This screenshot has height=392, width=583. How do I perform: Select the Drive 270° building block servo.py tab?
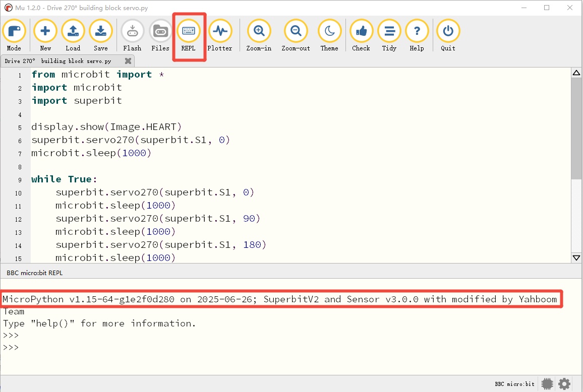(x=58, y=61)
